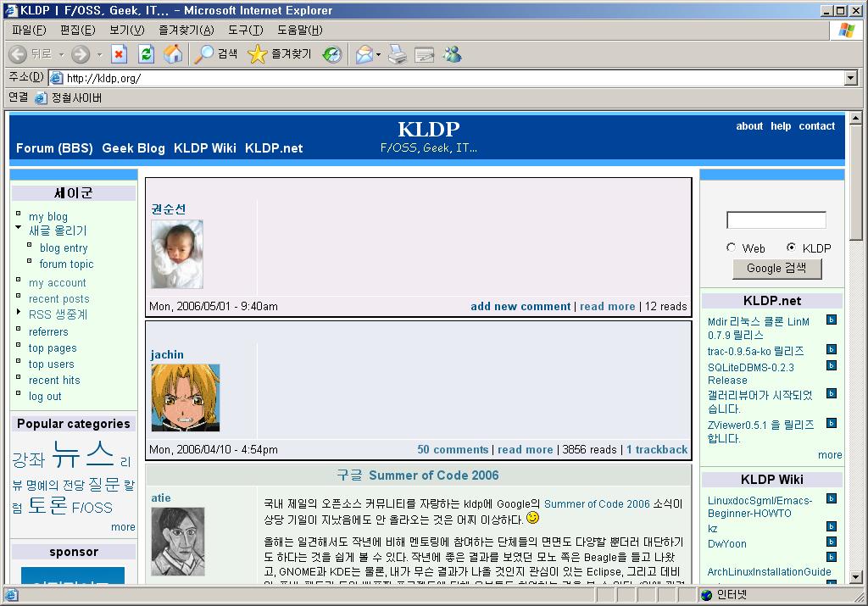The image size is (868, 606).
Task: Click the Edit page toolbar icon
Action: click(425, 54)
